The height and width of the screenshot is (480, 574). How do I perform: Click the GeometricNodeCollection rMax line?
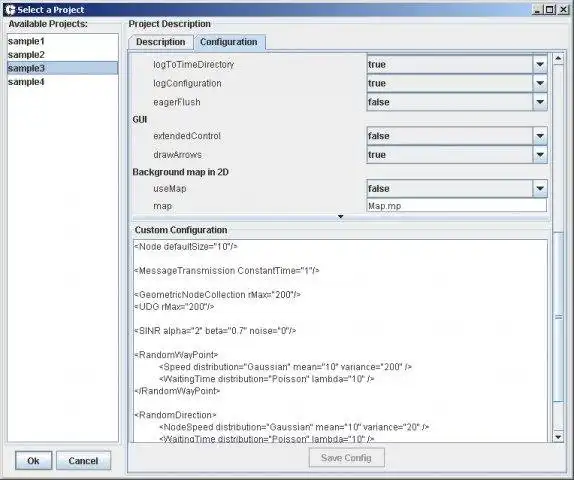[217, 295]
